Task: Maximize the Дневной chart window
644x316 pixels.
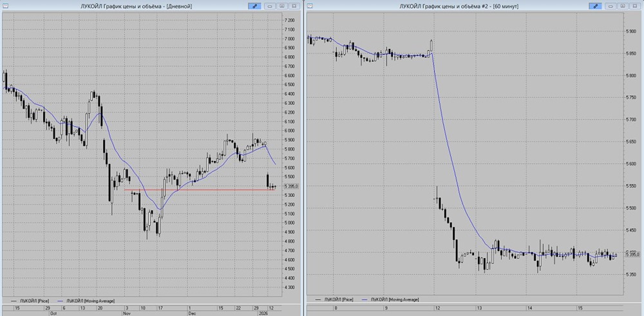Action: [282, 6]
